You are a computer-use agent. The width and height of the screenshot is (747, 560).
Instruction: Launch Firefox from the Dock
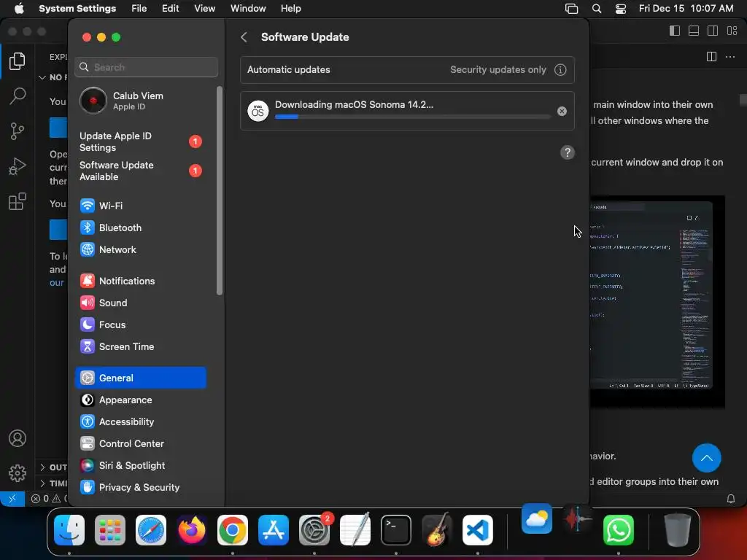(192, 530)
